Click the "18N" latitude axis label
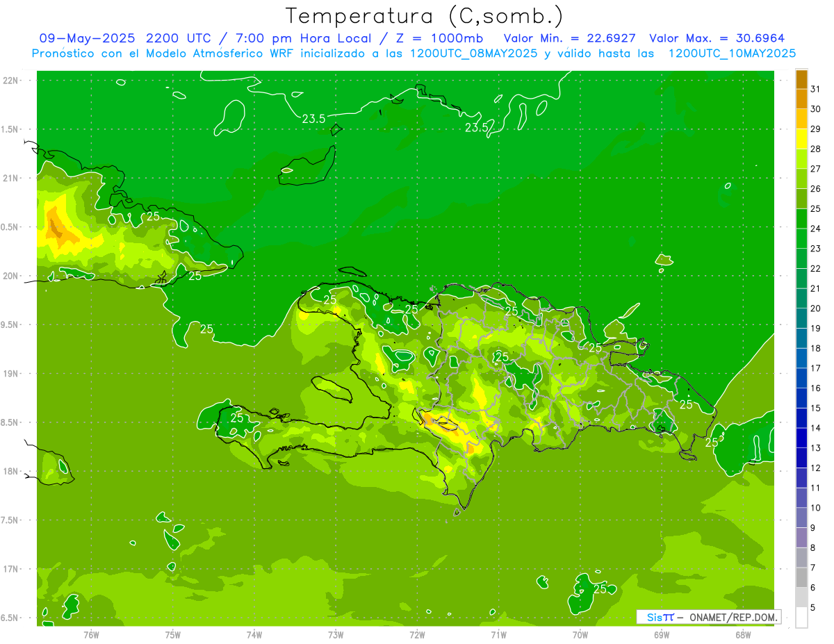This screenshot has height=644, width=834. point(10,471)
